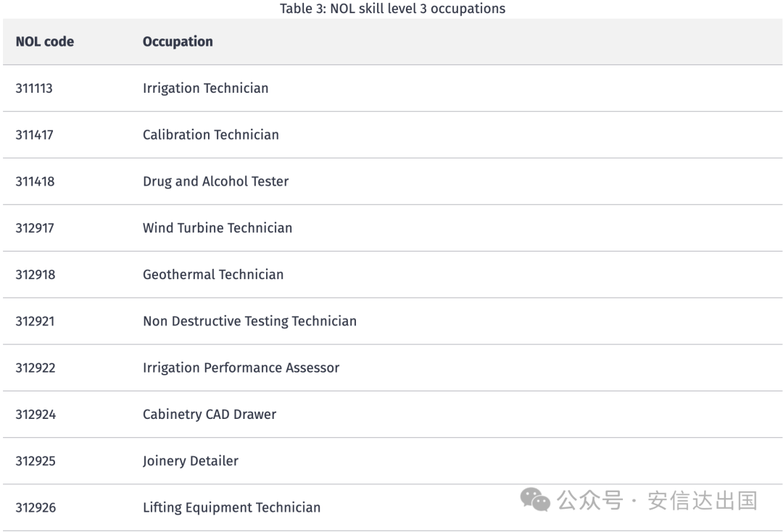Click the Drug and Alcohol Tester row

pyautogui.click(x=215, y=181)
